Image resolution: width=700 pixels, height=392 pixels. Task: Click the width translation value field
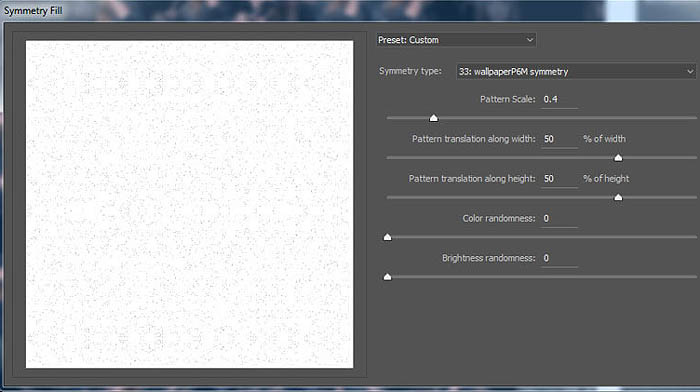click(559, 139)
